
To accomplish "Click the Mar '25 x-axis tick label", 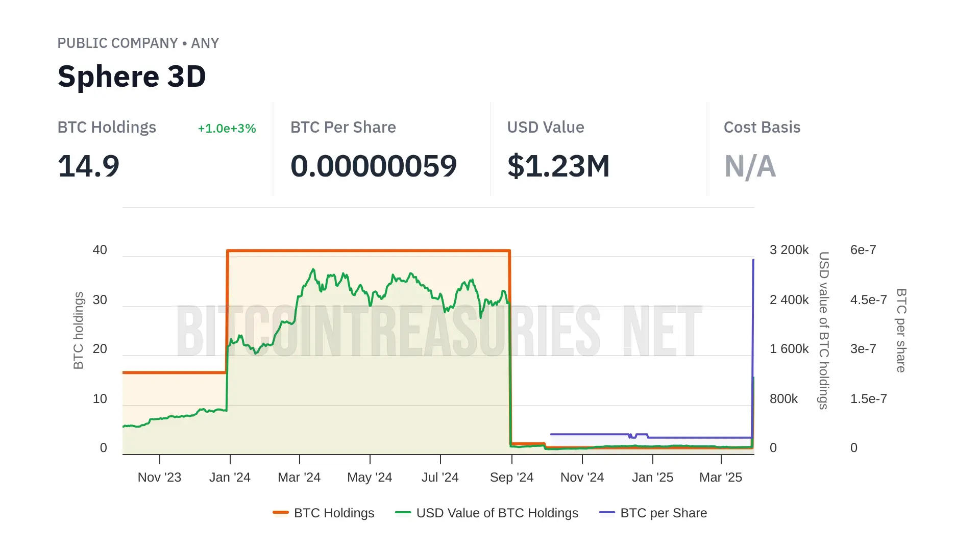I will [x=720, y=478].
